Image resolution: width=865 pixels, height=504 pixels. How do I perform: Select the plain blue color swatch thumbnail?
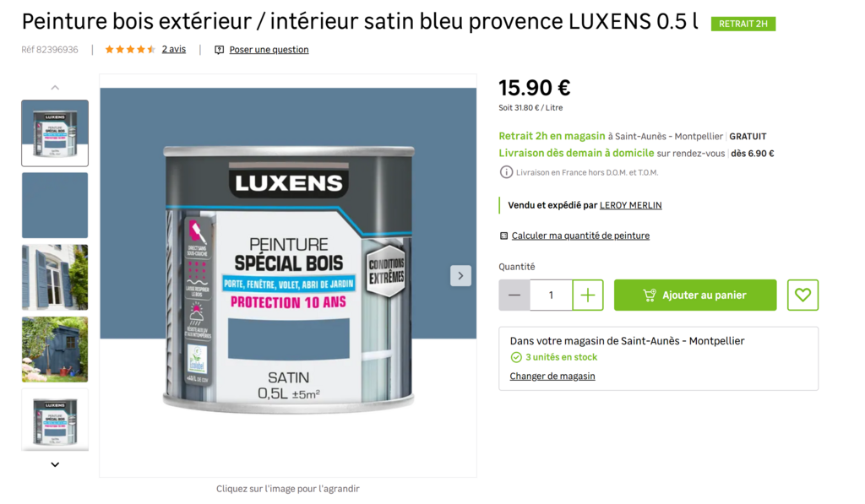(55, 205)
